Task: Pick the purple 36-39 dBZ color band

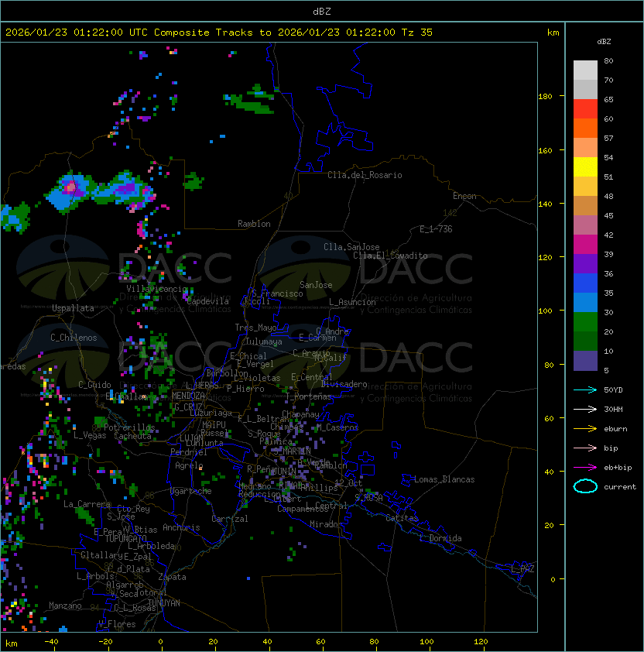Action: [585, 264]
